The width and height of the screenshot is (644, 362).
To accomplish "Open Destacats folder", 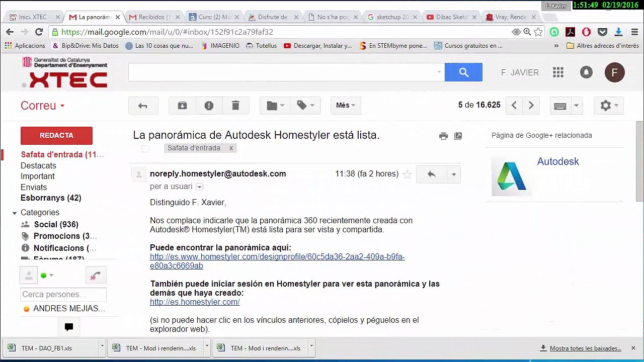I will tap(38, 165).
